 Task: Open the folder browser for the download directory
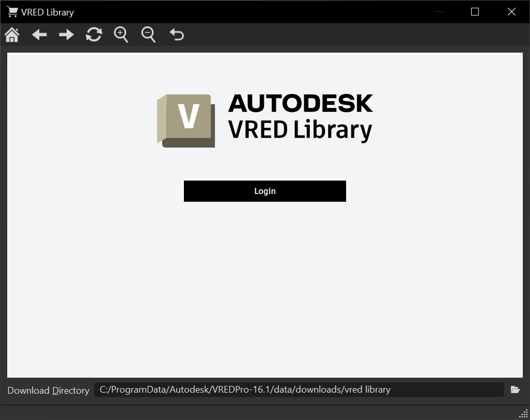coord(516,390)
